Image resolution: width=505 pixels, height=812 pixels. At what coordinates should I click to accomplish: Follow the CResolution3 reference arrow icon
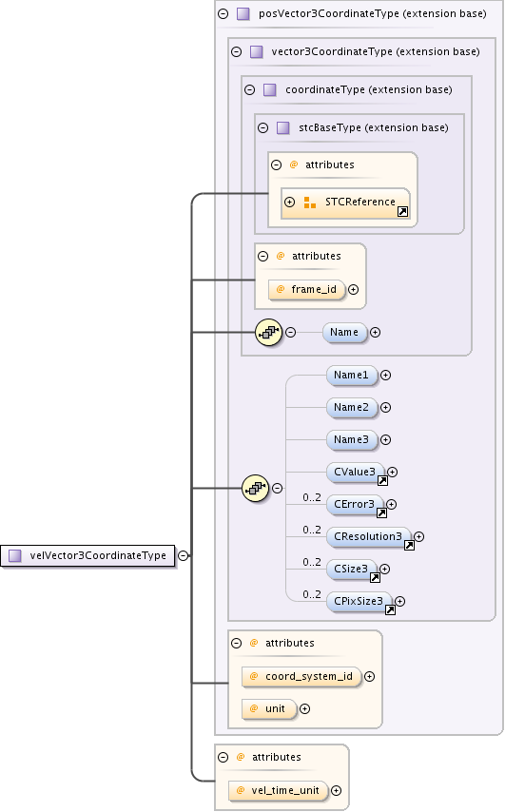pyautogui.click(x=409, y=546)
